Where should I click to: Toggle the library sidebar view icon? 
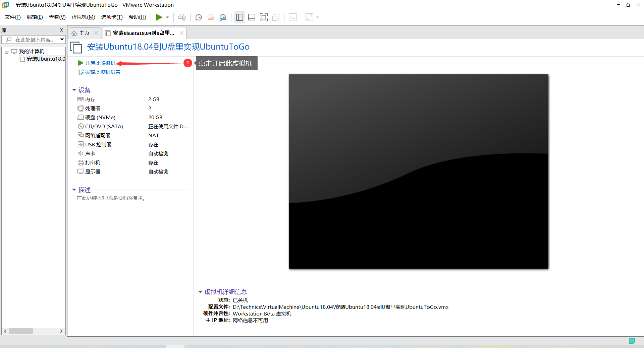pyautogui.click(x=239, y=17)
